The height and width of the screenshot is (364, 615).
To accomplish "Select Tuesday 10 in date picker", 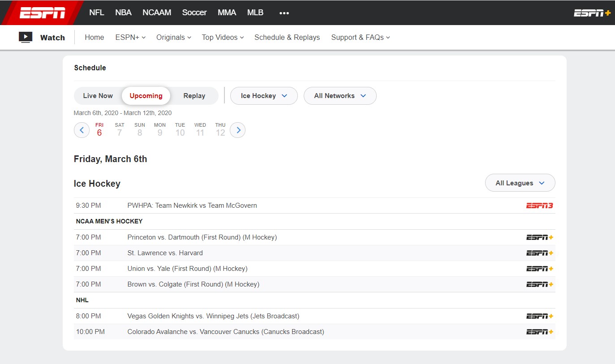I will click(x=180, y=130).
